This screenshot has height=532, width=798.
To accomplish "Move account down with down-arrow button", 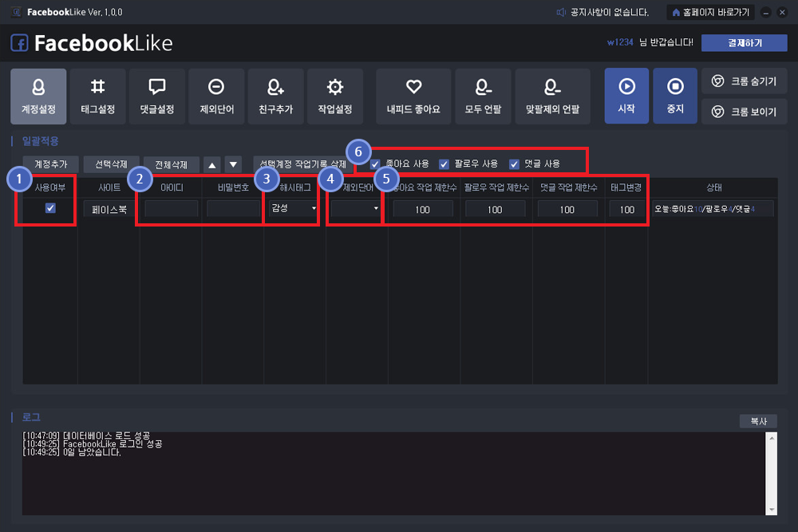I will click(233, 164).
